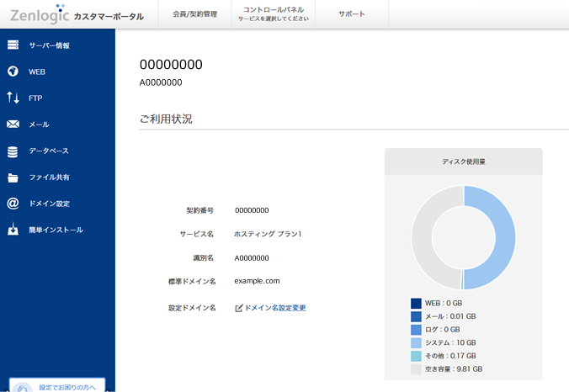Image resolution: width=569 pixels, height=392 pixels.
Task: Click the WEB globe icon
Action: [x=13, y=72]
